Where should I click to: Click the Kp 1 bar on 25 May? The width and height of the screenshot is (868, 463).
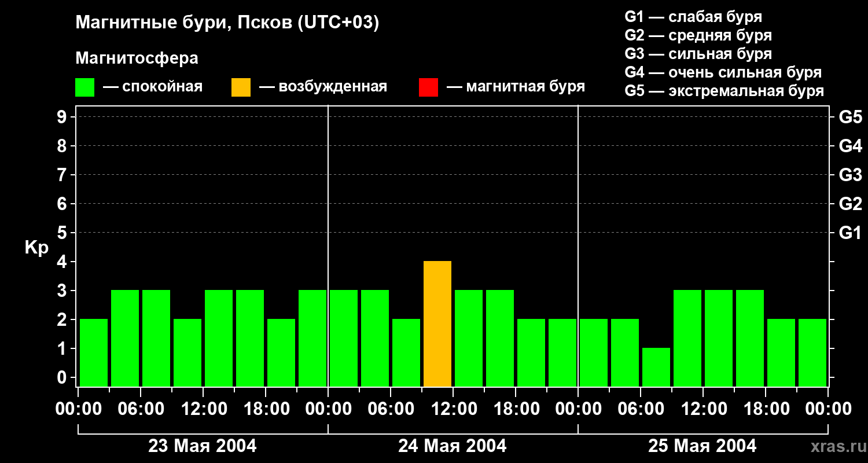[x=656, y=368]
